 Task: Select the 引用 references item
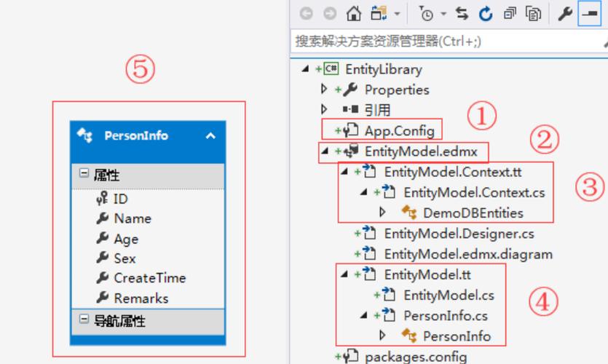coord(377,110)
